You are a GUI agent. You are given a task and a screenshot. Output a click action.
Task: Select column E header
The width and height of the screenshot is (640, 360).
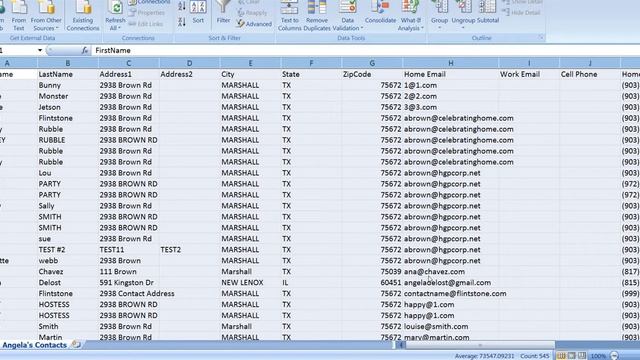pos(250,63)
